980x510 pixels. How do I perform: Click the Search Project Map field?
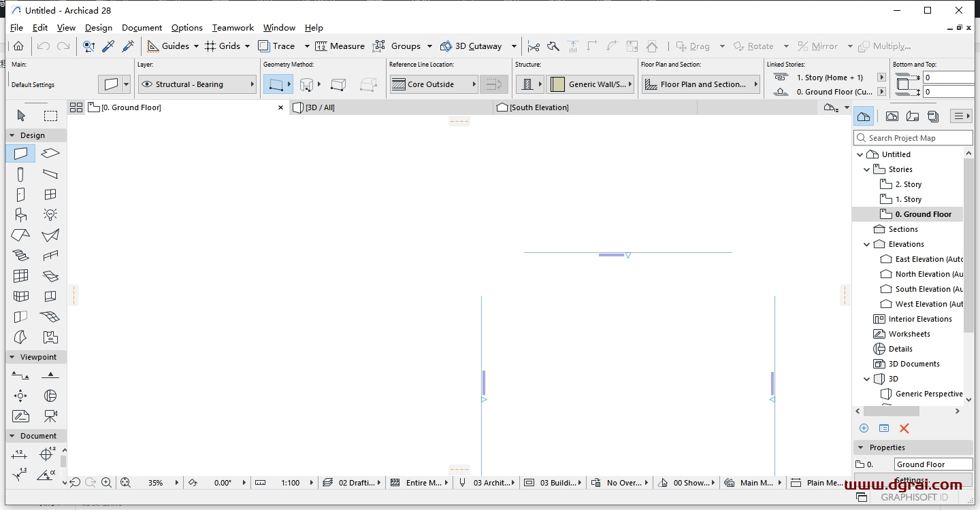[x=913, y=138]
